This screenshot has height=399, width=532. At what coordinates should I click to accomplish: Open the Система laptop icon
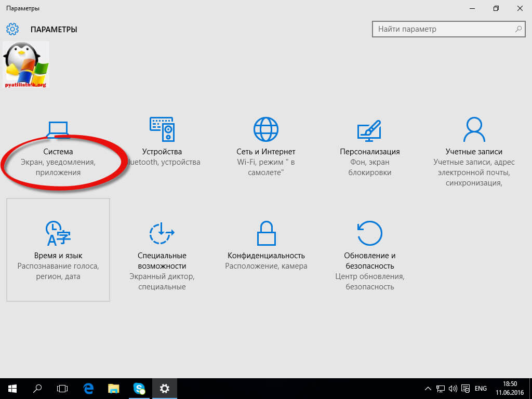click(58, 129)
